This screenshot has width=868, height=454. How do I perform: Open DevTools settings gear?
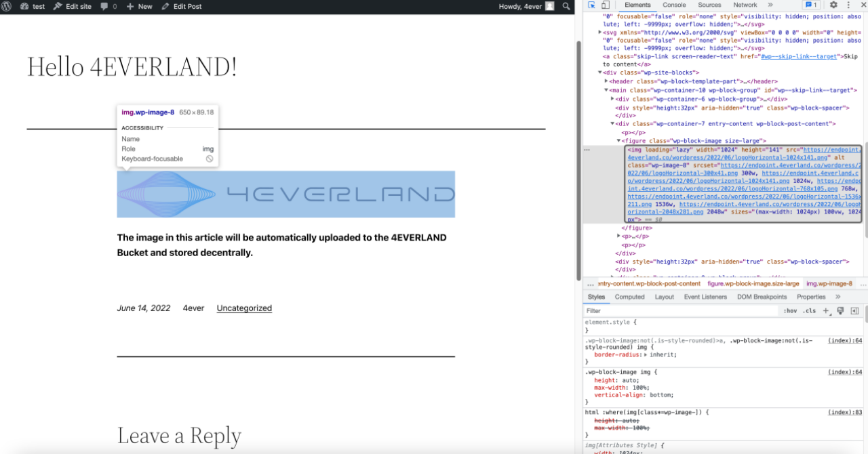(833, 5)
